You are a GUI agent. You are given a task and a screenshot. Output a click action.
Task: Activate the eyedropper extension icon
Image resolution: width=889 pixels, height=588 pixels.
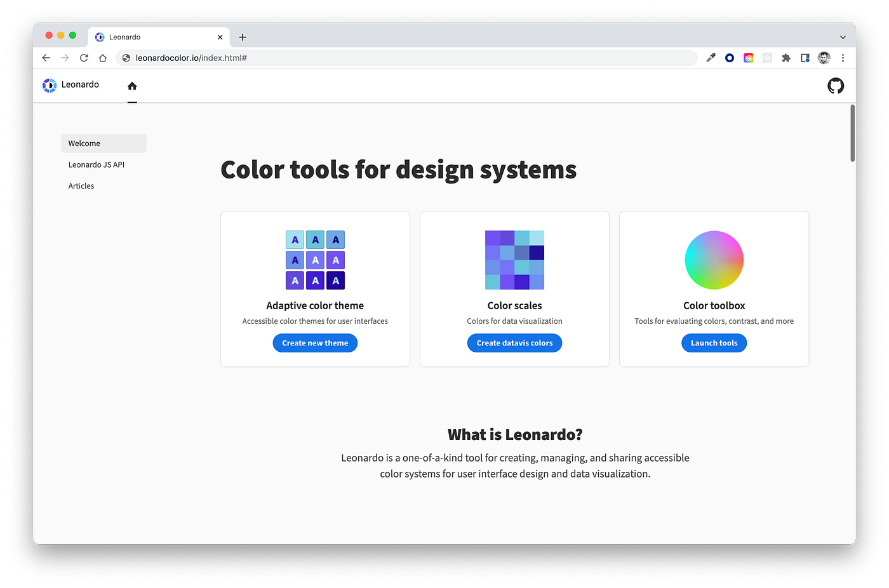pyautogui.click(x=711, y=58)
